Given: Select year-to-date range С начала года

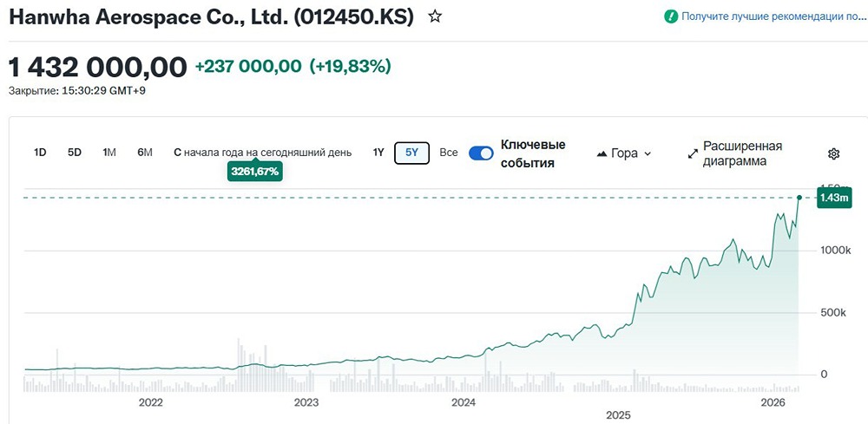Looking at the screenshot, I should pos(263,153).
